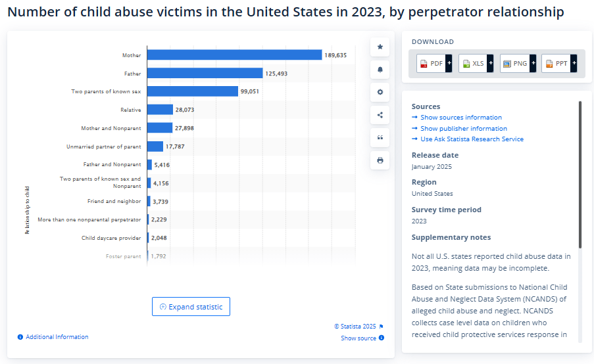The width and height of the screenshot is (594, 364).
Task: Open chart settings gear icon
Action: point(380,92)
